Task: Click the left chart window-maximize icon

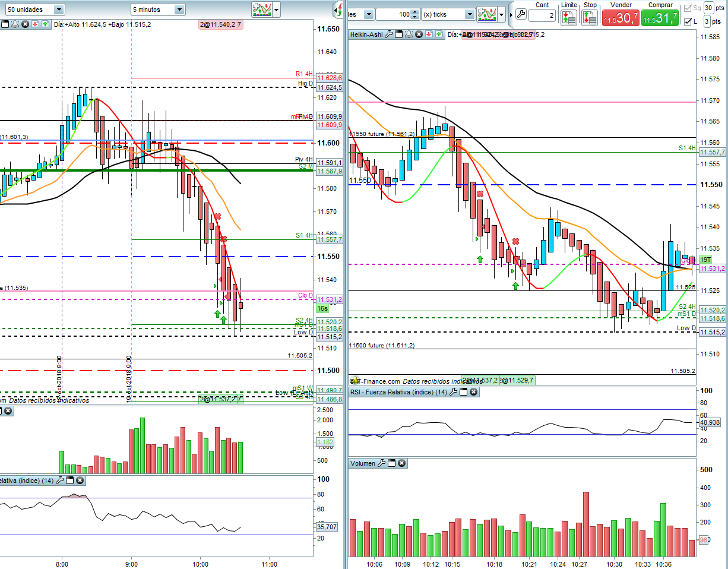Action: click(5, 24)
